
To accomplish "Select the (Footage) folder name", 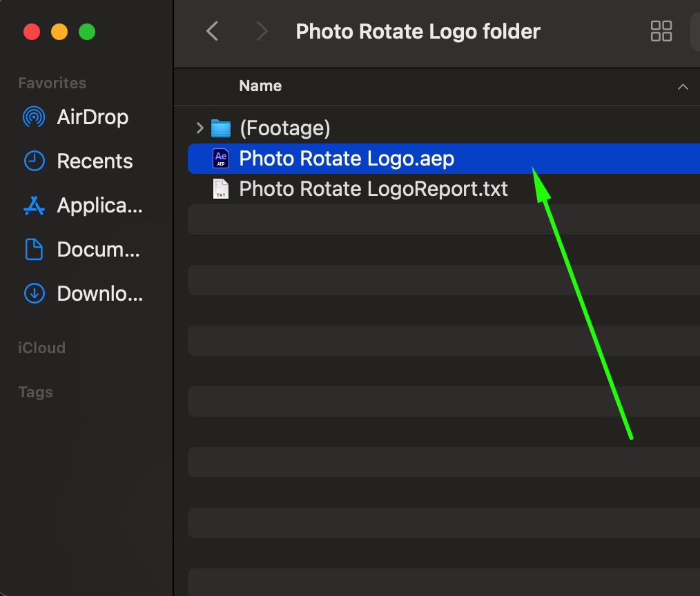I will click(284, 128).
